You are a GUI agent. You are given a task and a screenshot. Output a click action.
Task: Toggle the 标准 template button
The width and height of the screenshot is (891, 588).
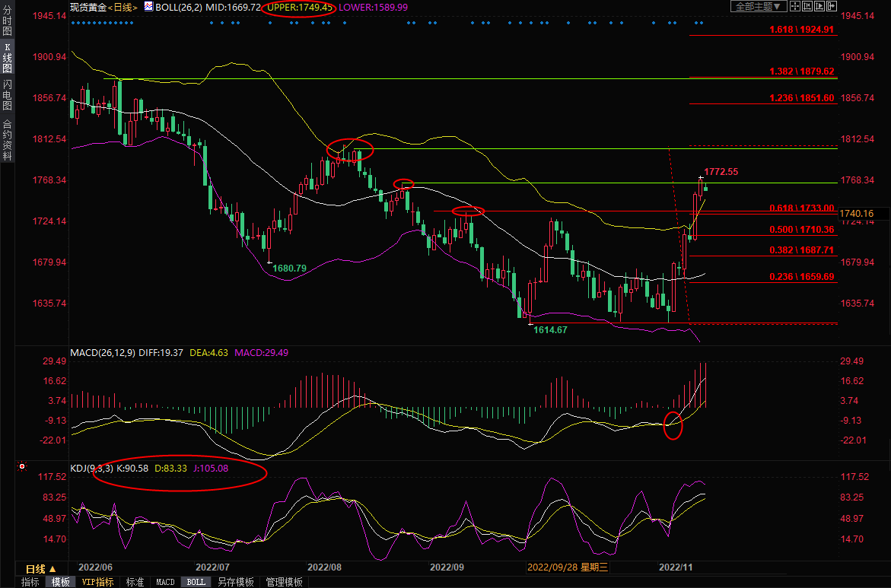point(135,582)
